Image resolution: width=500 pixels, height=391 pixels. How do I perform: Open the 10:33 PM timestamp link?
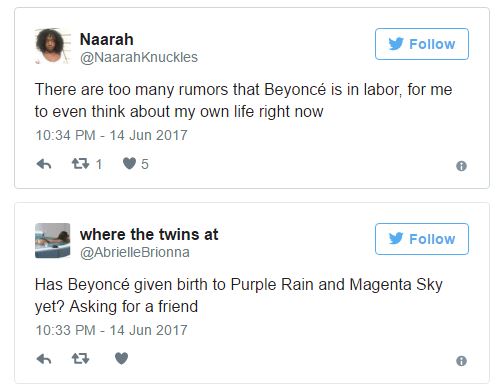coord(111,330)
